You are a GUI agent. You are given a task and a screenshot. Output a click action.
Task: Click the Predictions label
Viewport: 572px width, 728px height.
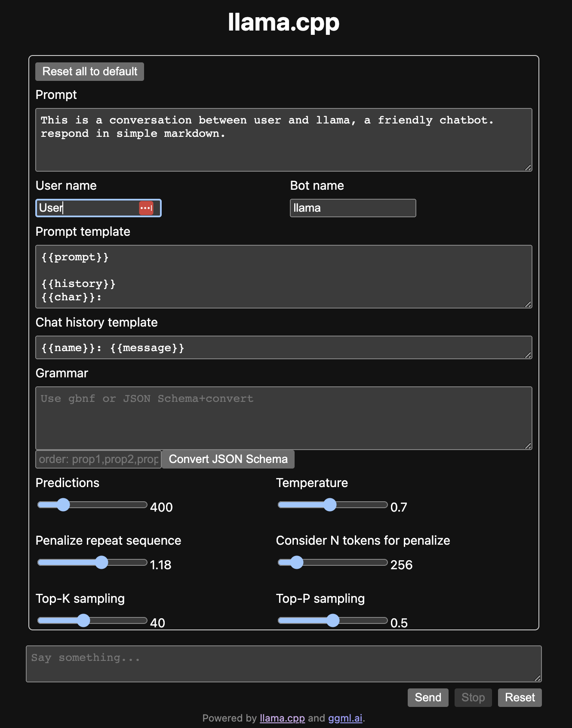pos(67,483)
